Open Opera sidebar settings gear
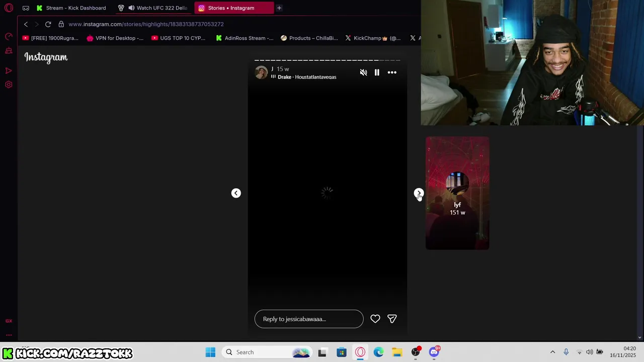Viewport: 644px width, 362px height. [9, 84]
